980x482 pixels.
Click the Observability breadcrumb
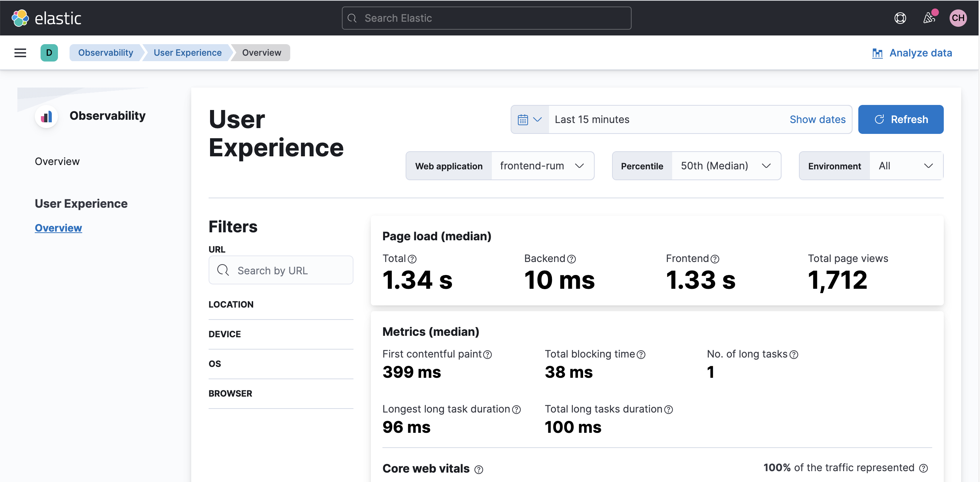coord(105,53)
